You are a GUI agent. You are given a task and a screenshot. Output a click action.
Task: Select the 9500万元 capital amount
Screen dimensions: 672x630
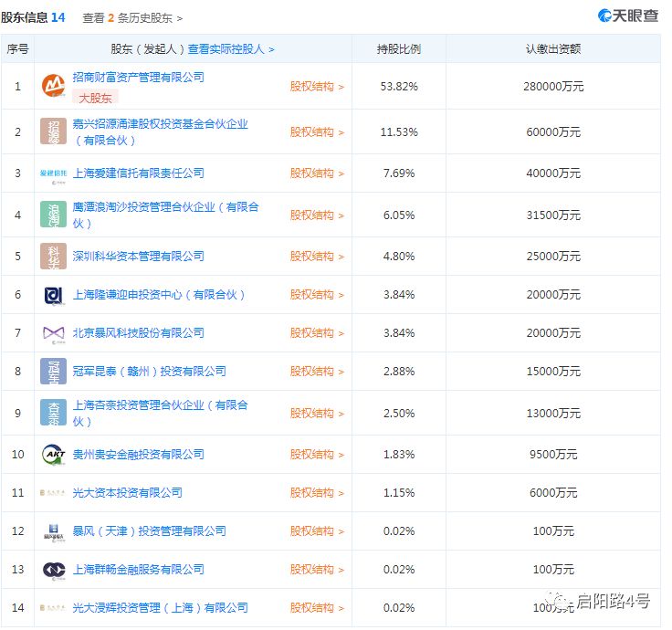point(553,455)
